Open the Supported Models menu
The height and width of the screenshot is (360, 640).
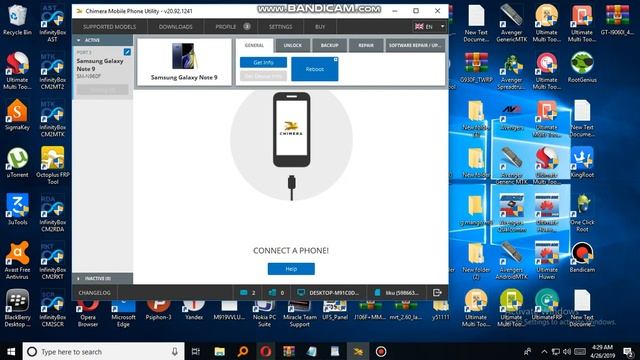point(109,27)
